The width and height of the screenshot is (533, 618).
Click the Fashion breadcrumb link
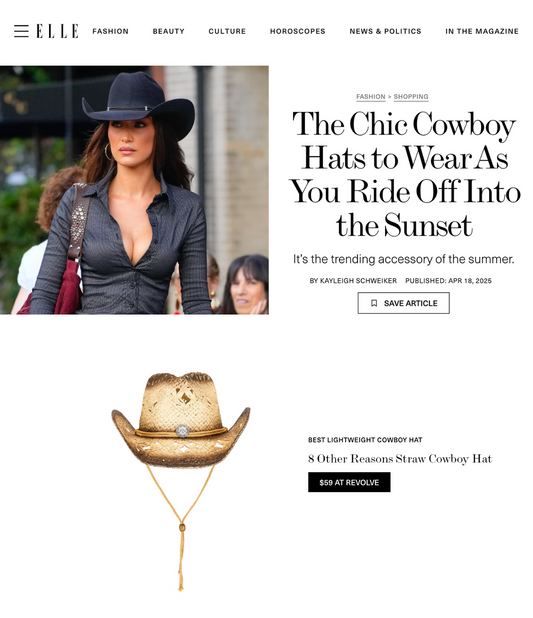tap(371, 97)
